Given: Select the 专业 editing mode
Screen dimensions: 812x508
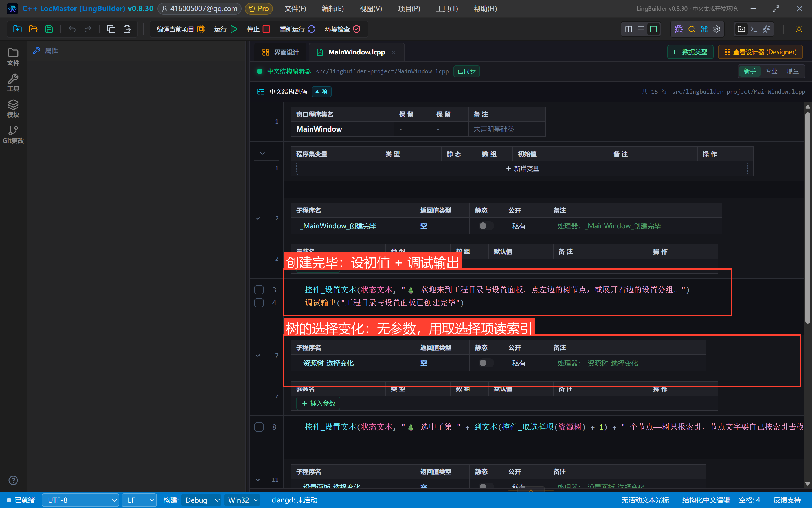Looking at the screenshot, I should (771, 71).
